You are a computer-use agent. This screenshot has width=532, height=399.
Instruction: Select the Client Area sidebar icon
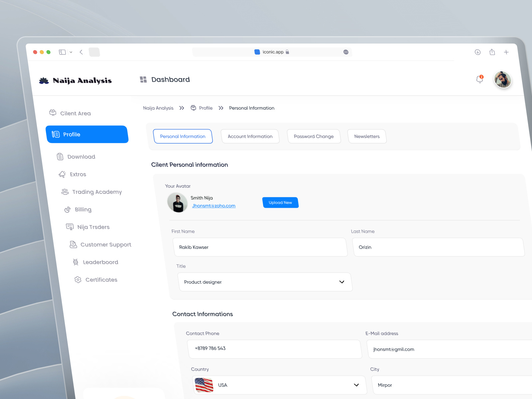click(53, 113)
